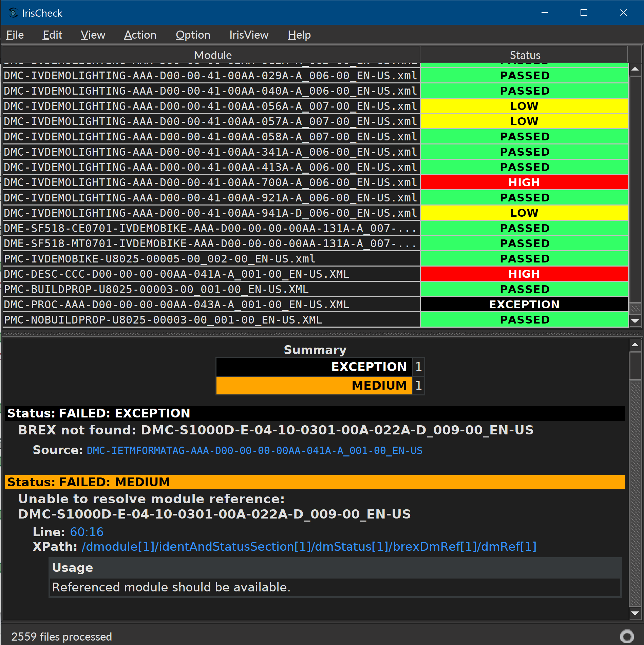The height and width of the screenshot is (645, 644).
Task: Click the module list scroll down arrow
Action: [x=635, y=320]
